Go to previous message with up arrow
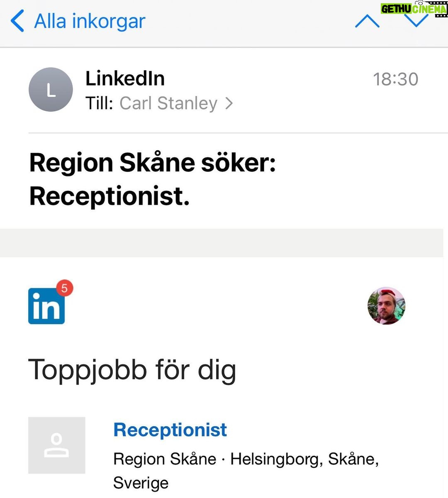Screen dimensions: 448x498 pyautogui.click(x=367, y=21)
